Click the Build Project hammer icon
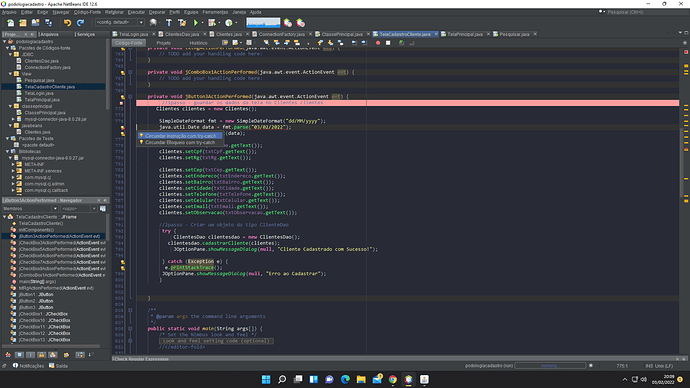Screen dimensions: 690x388 tap(169, 22)
